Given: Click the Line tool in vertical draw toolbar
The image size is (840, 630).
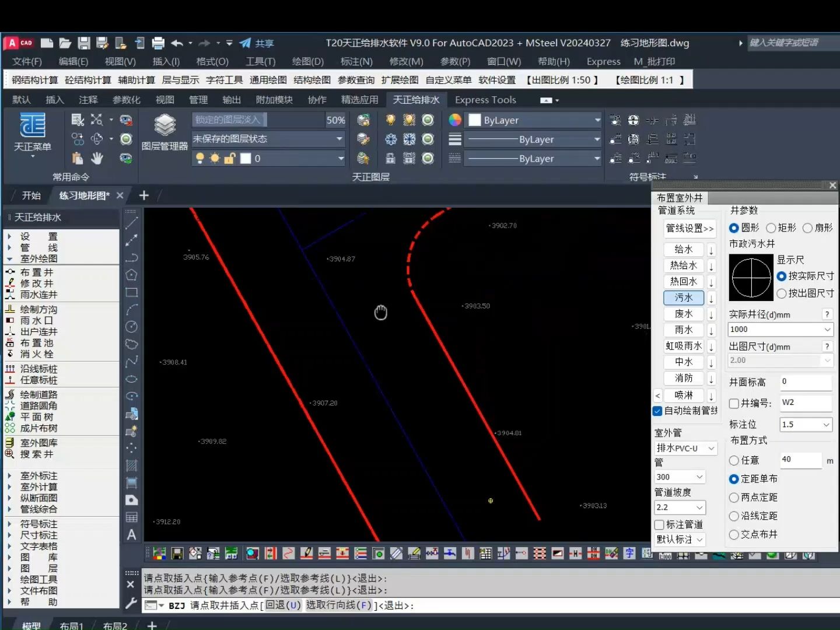Looking at the screenshot, I should pyautogui.click(x=132, y=222).
